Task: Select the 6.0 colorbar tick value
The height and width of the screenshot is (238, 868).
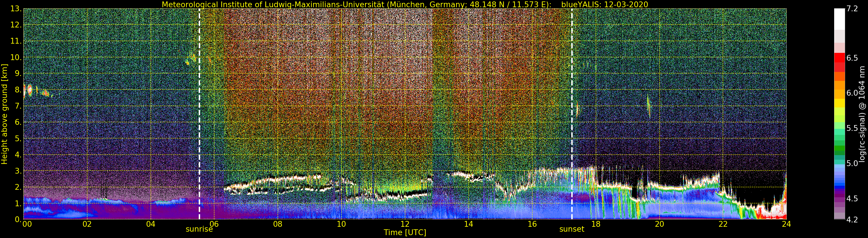Action: click(x=852, y=93)
